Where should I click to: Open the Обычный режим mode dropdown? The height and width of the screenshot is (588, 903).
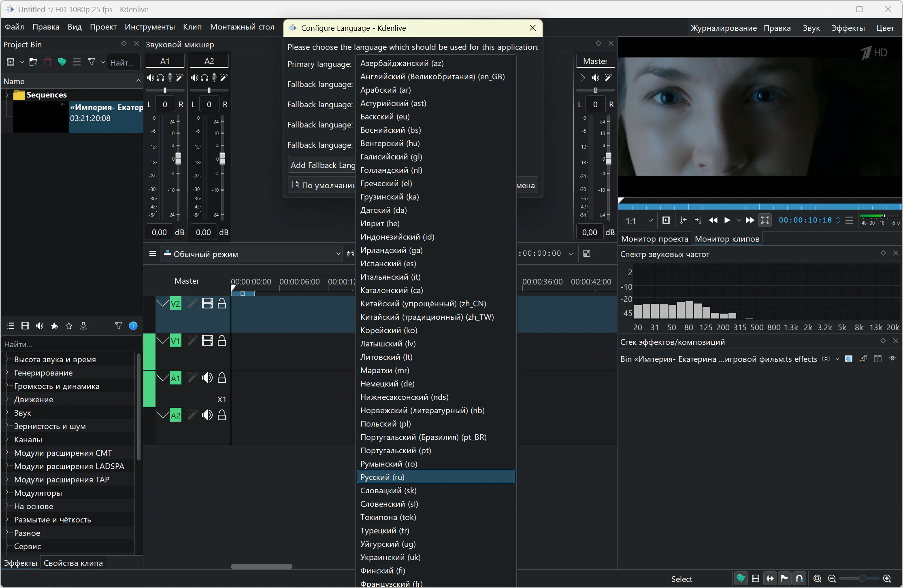tap(251, 254)
